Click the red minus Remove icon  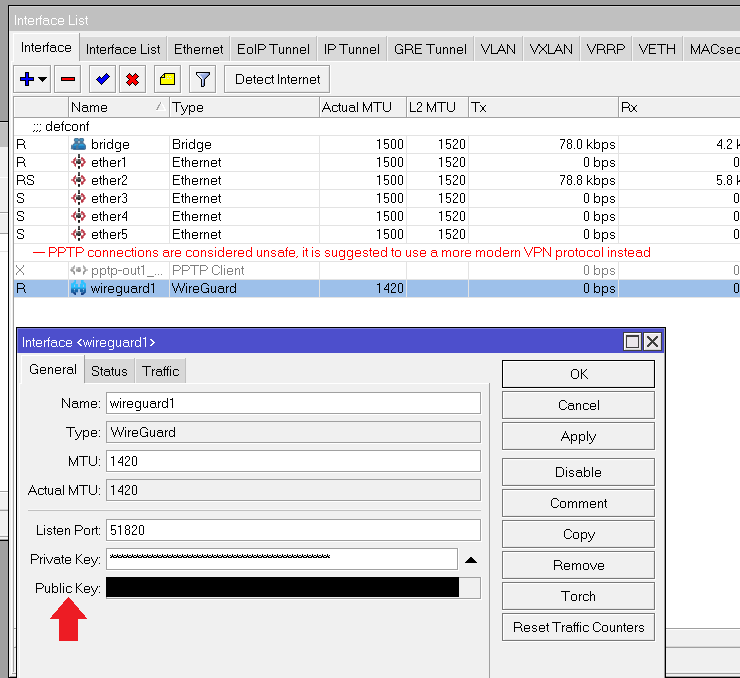coord(68,79)
